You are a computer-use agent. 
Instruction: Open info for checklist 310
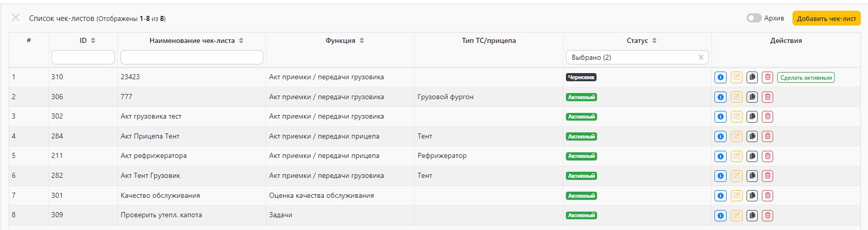(720, 77)
